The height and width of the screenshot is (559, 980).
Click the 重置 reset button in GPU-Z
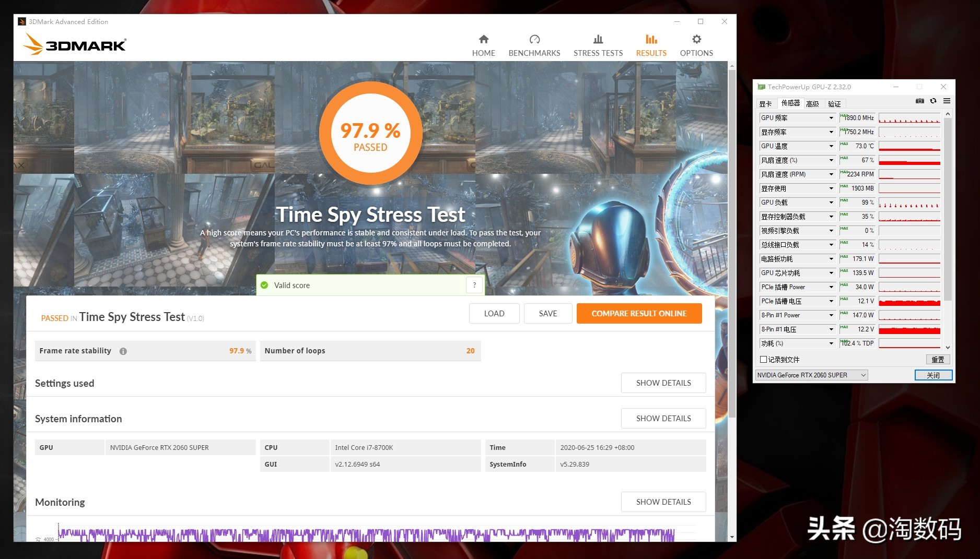[x=937, y=360]
